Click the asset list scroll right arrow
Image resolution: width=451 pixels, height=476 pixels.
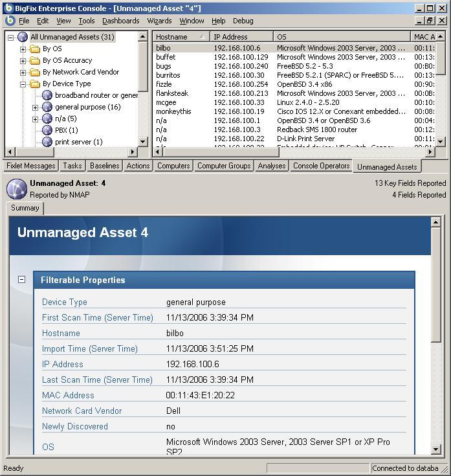coord(430,152)
